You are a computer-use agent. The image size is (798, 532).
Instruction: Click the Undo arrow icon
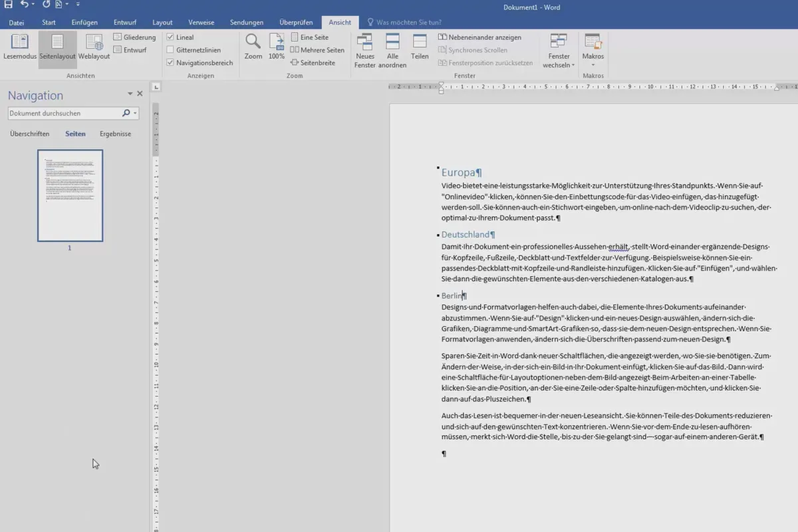coord(24,5)
